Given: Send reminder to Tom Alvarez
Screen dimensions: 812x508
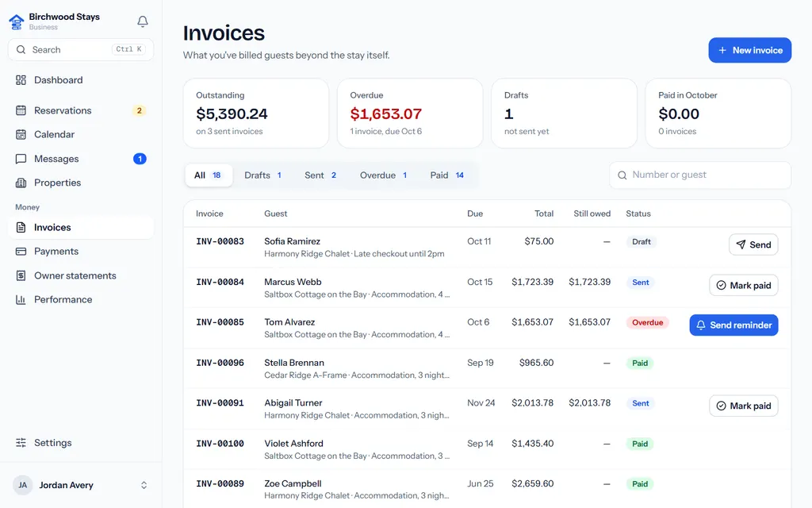Looking at the screenshot, I should click(733, 325).
